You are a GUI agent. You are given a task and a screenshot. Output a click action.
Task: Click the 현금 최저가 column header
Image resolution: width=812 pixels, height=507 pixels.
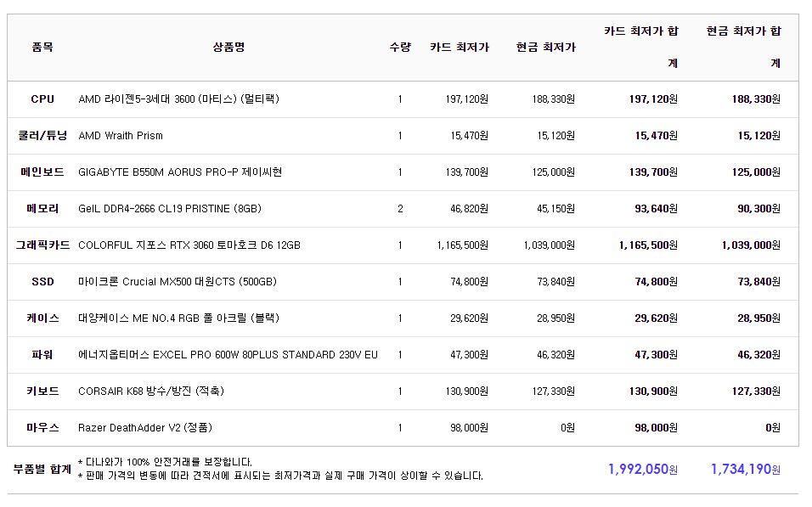[545, 48]
